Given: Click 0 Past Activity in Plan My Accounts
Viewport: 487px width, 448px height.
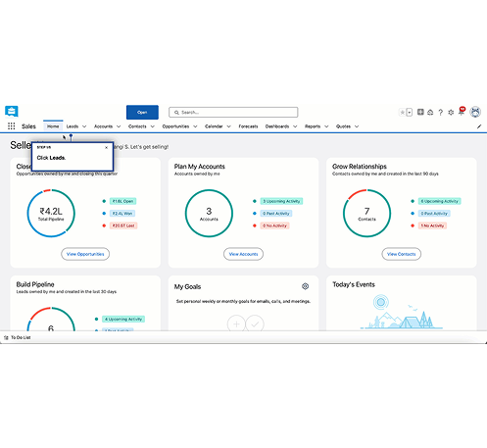Looking at the screenshot, I should click(276, 214).
